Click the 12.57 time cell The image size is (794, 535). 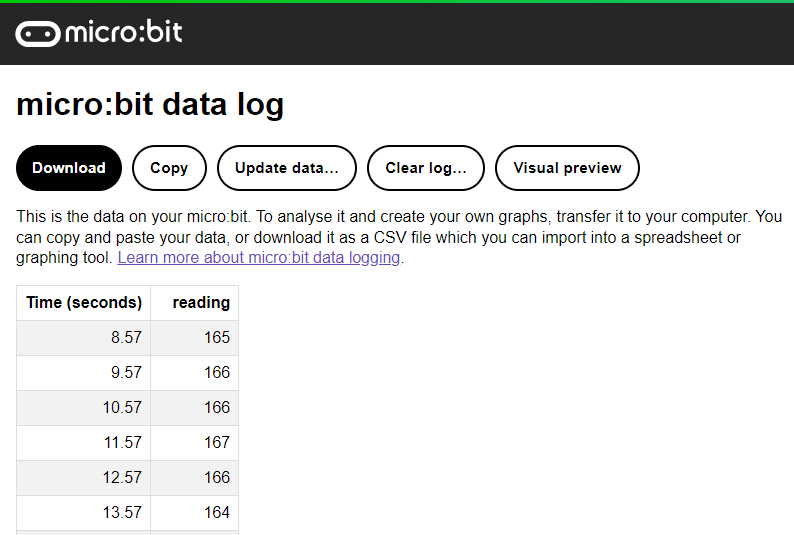pyautogui.click(x=84, y=477)
